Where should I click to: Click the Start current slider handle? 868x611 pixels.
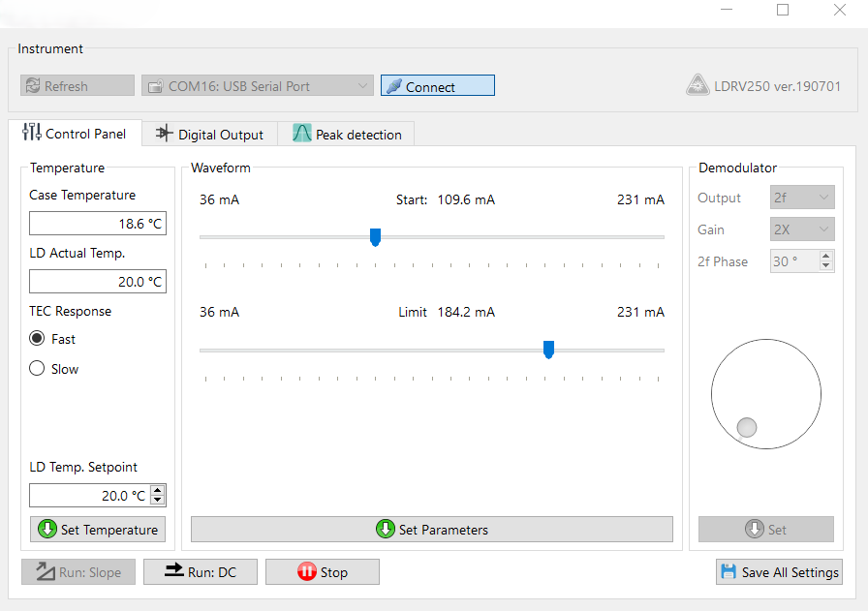(x=376, y=237)
